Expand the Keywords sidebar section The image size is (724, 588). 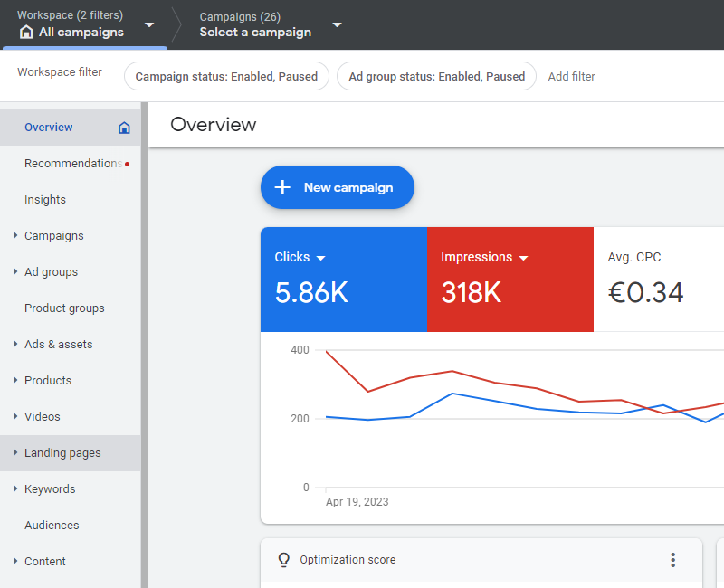click(x=16, y=489)
